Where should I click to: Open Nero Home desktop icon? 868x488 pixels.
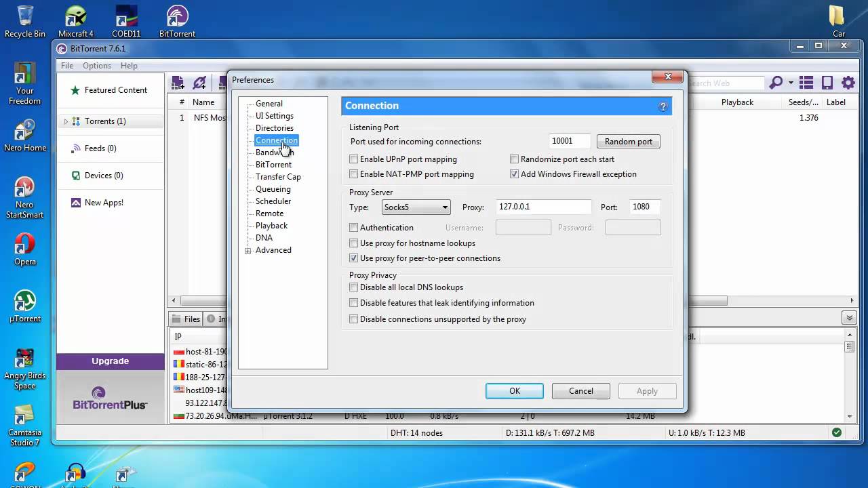coord(25,136)
